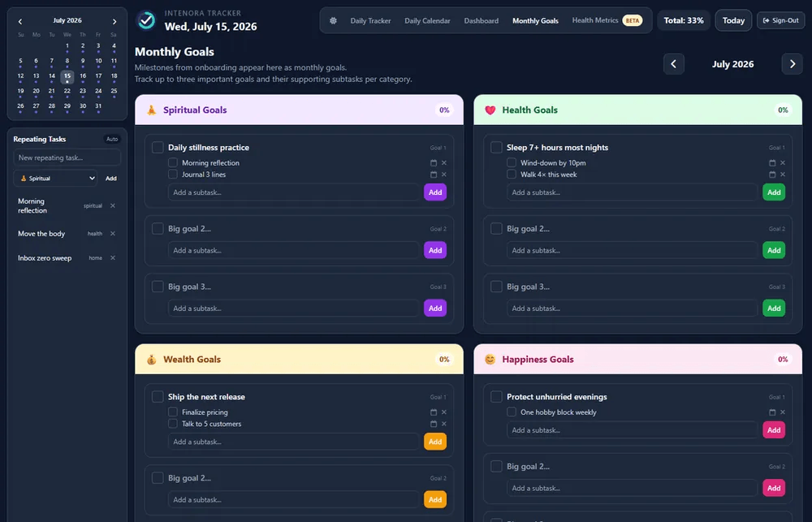The image size is (812, 522).
Task: Click the Health Goals heart icon
Action: [490, 110]
